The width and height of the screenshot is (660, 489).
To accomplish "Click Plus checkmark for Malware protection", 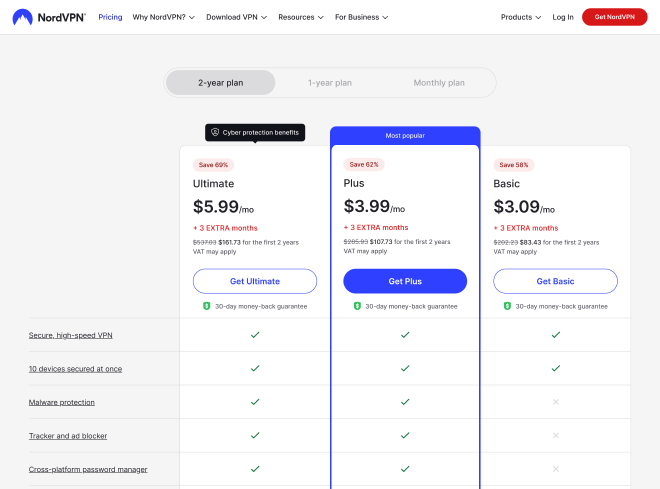I will coord(405,402).
